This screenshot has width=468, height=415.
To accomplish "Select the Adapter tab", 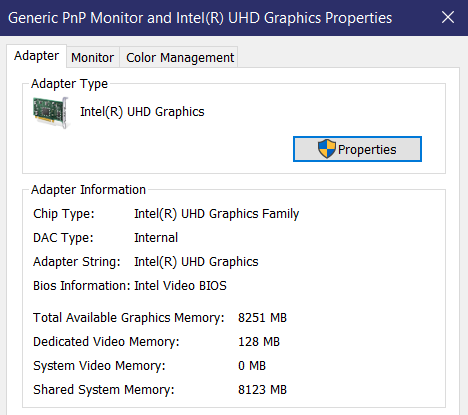I will point(36,56).
